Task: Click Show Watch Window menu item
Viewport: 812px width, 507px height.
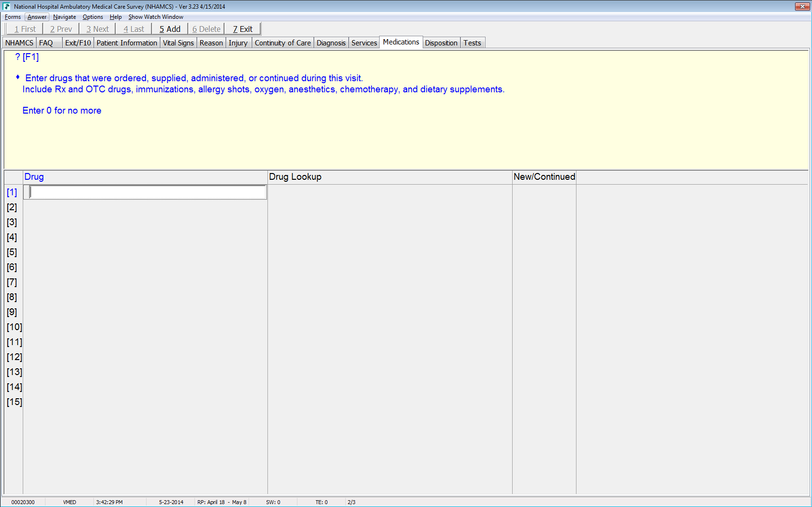Action: coord(156,17)
